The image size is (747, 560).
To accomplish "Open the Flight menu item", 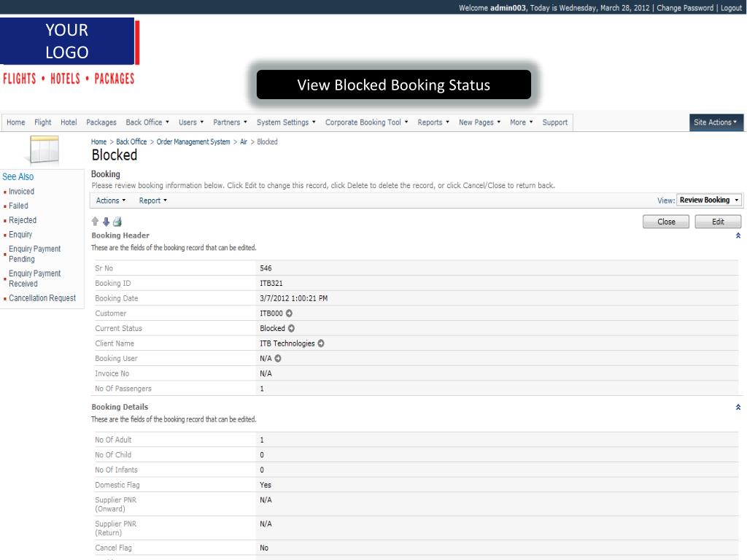I will pos(43,122).
